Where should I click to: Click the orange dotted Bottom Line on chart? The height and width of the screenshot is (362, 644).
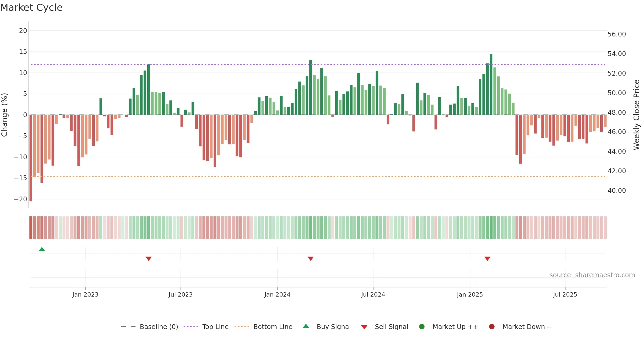318,176
